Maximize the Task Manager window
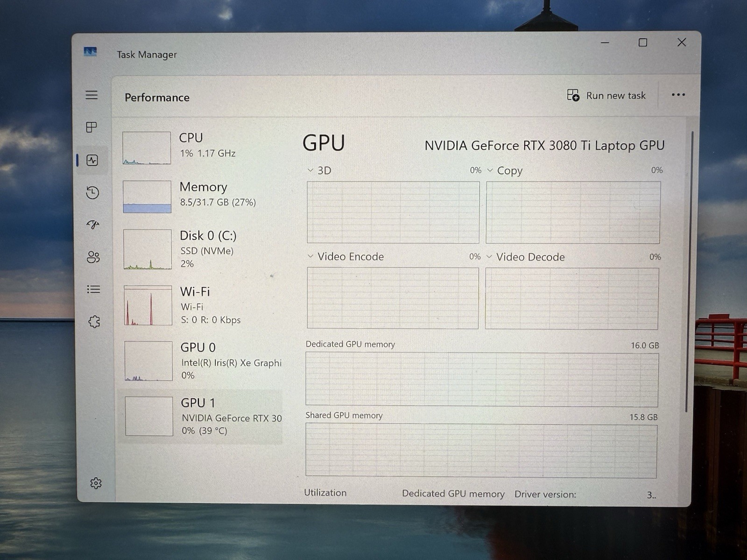 coord(643,42)
